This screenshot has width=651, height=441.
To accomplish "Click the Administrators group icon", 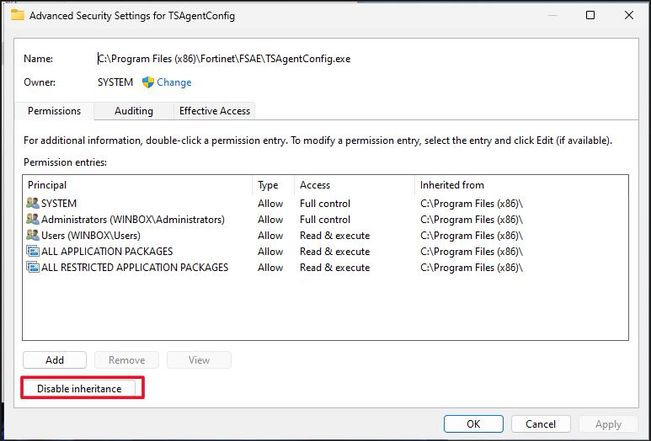I will click(32, 219).
